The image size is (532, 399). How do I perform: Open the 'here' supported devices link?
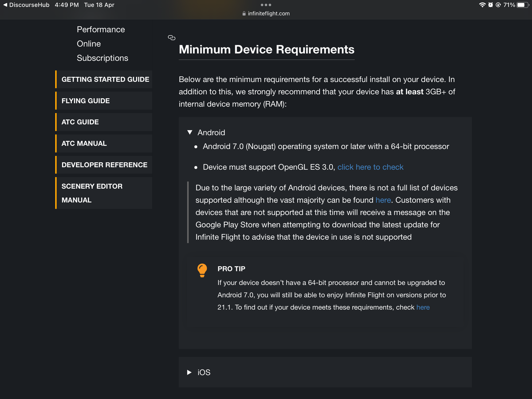[383, 200]
